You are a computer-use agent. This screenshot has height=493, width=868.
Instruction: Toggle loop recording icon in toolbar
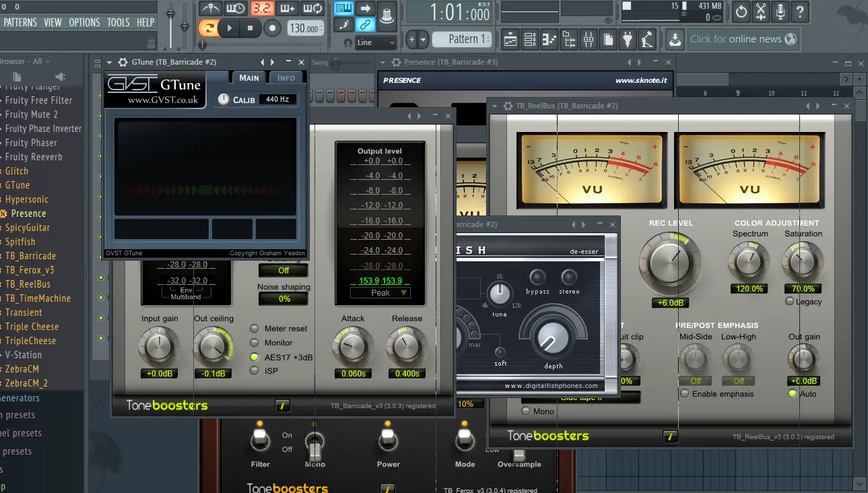313,9
